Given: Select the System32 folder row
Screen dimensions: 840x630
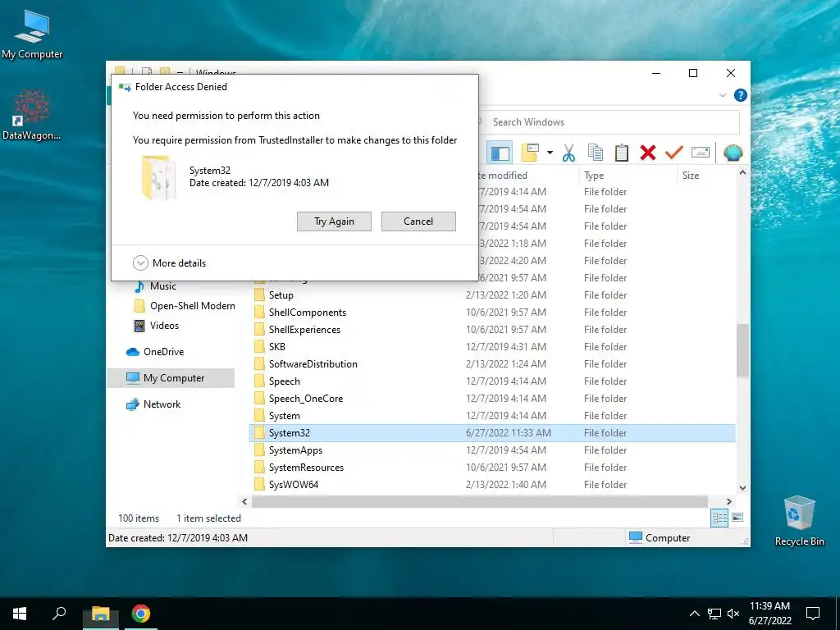Looking at the screenshot, I should pos(492,433).
